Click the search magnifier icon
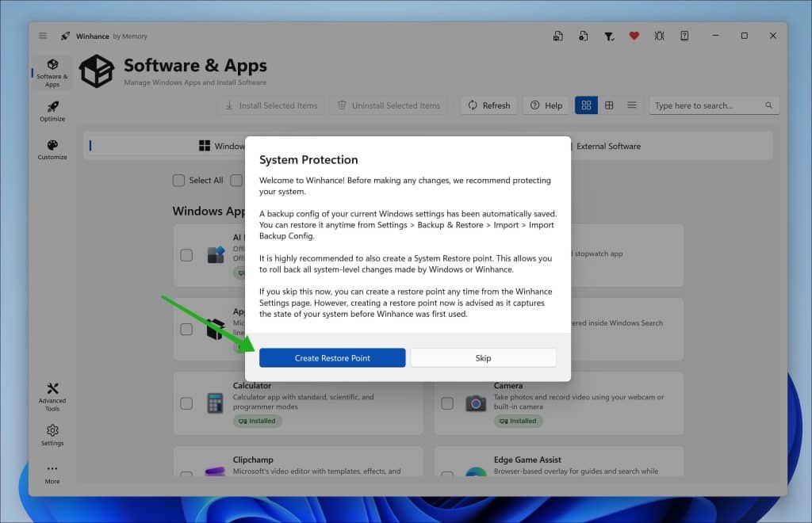The width and height of the screenshot is (812, 523). tap(768, 105)
